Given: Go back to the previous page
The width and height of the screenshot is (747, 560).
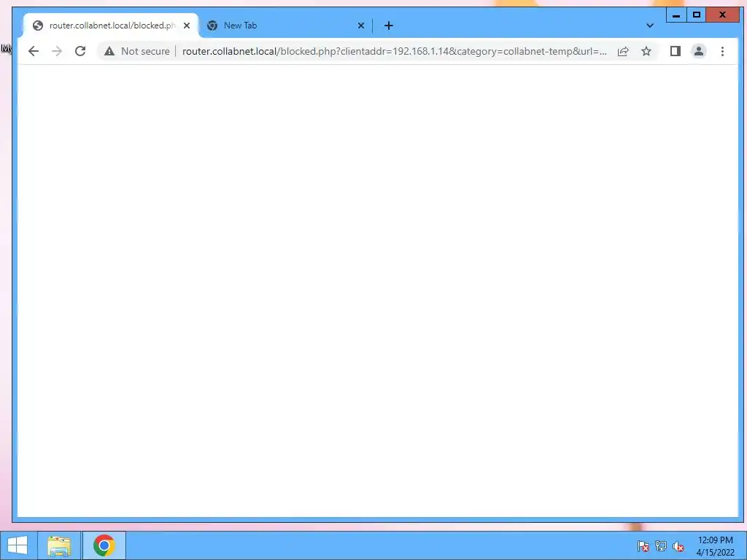Looking at the screenshot, I should [34, 51].
